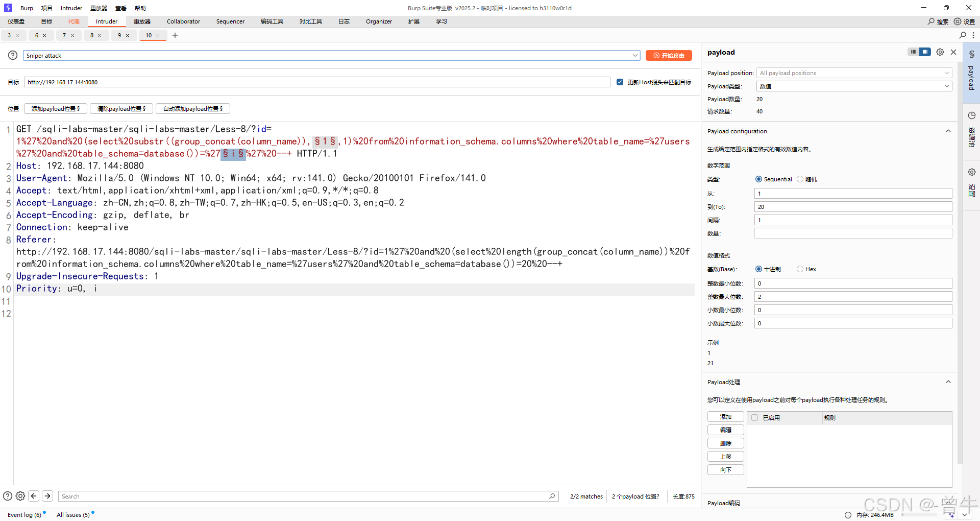Image resolution: width=980 pixels, height=521 pixels.
Task: Click 添加payload位置 § button
Action: tap(56, 109)
